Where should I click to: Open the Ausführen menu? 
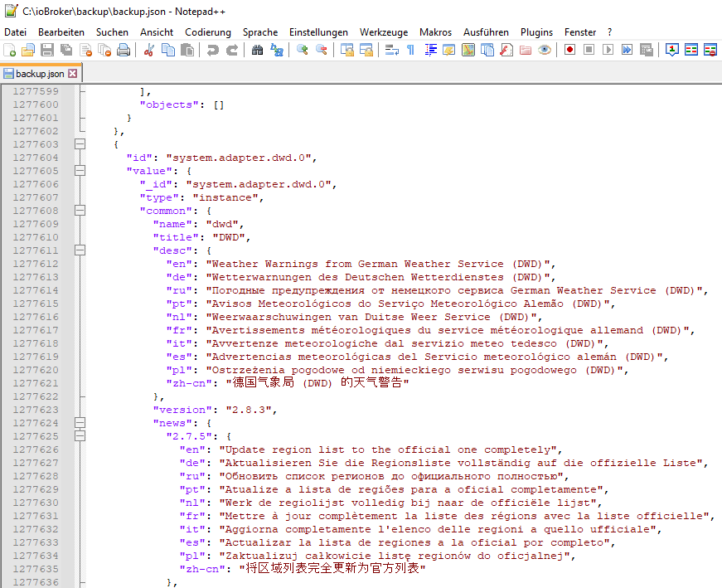point(486,32)
